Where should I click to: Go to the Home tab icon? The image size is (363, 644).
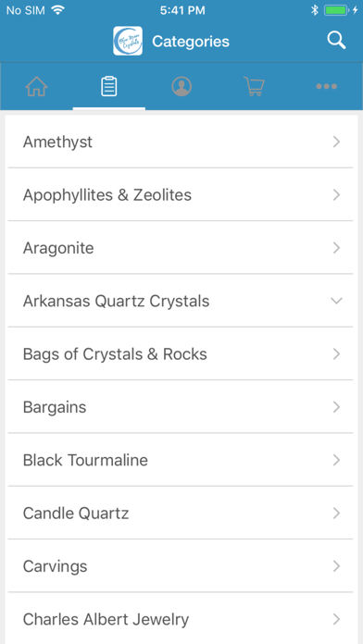[x=37, y=87]
